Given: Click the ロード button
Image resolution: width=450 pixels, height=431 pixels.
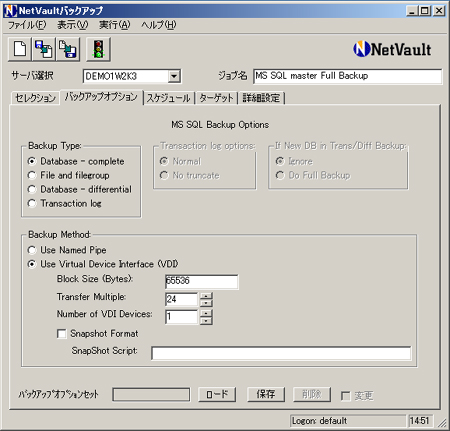Looking at the screenshot, I should point(217,394).
